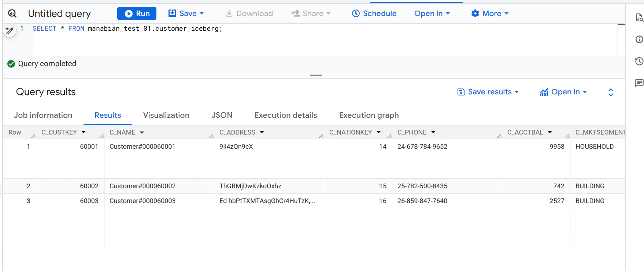The image size is (644, 271).
Task: Switch to the Visualization tab
Action: [x=166, y=115]
